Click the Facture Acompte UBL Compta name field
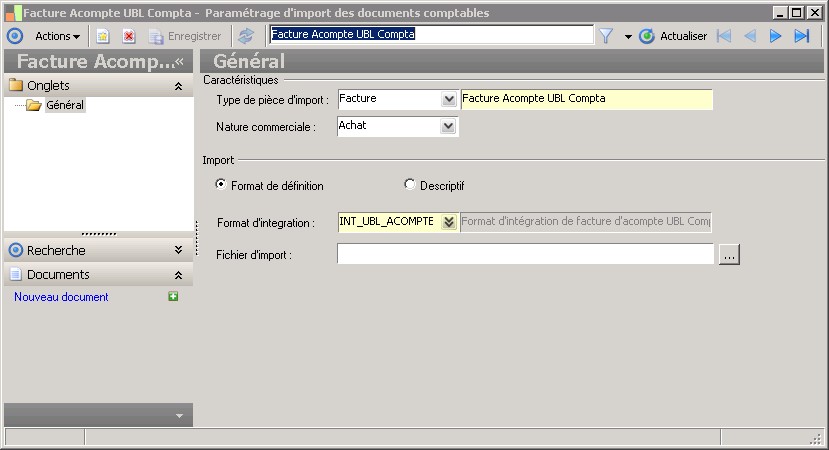 [587, 99]
